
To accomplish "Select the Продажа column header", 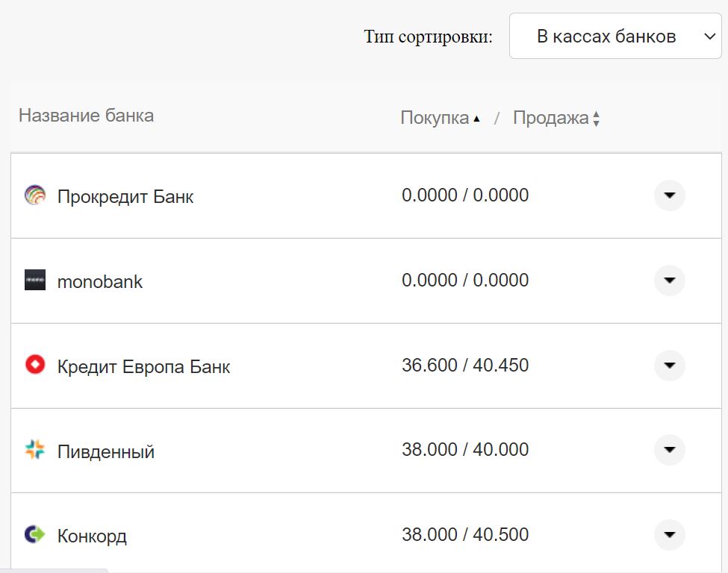I will 553,117.
